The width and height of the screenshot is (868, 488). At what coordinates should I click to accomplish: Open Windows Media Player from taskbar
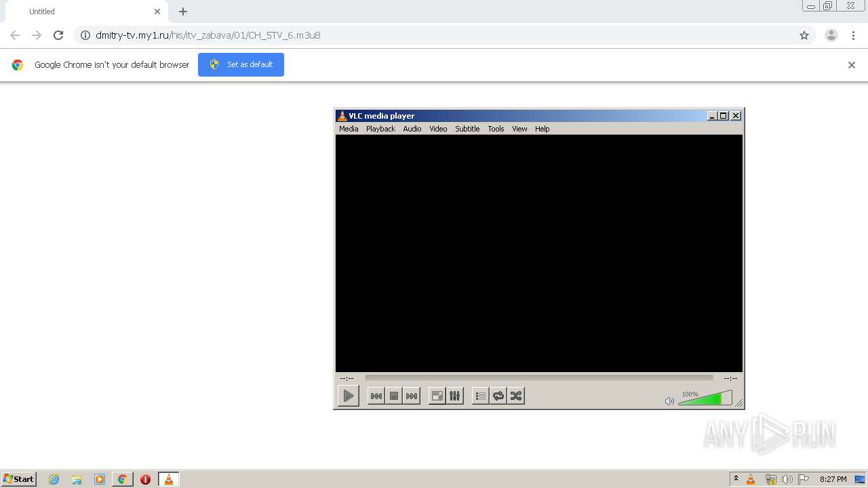point(100,479)
